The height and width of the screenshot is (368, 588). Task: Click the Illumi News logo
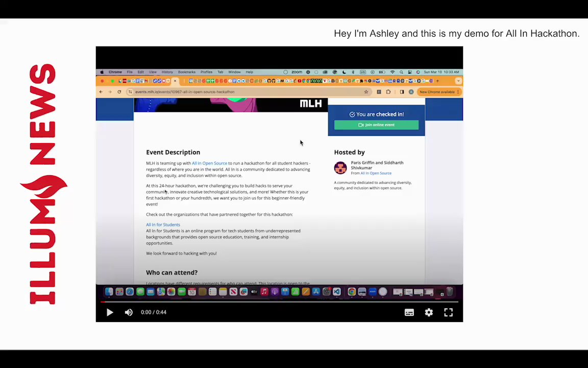click(x=43, y=184)
